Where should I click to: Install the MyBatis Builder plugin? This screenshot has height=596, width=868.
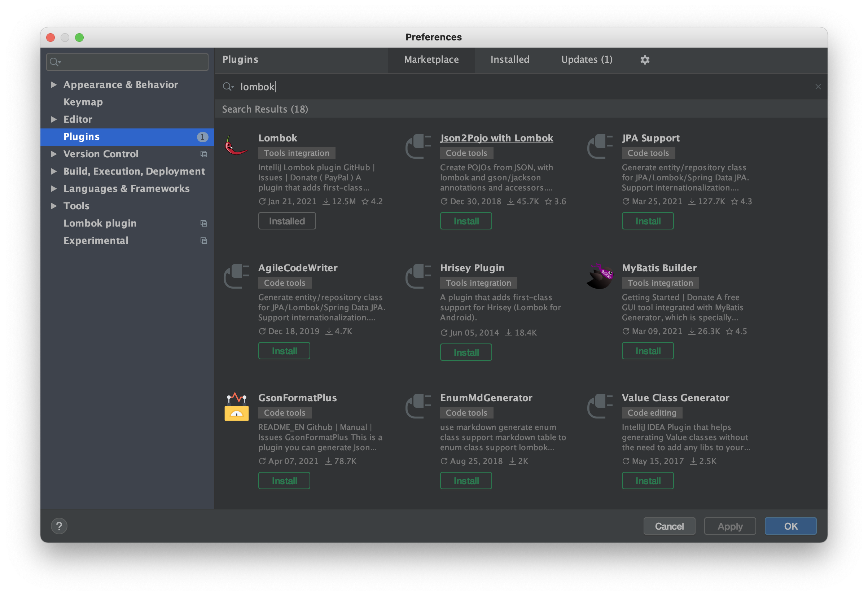click(647, 351)
